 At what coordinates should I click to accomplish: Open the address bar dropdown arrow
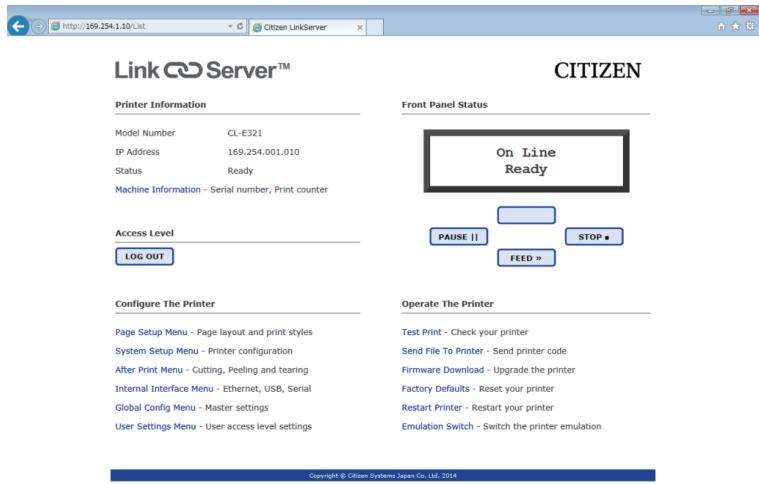click(x=230, y=26)
